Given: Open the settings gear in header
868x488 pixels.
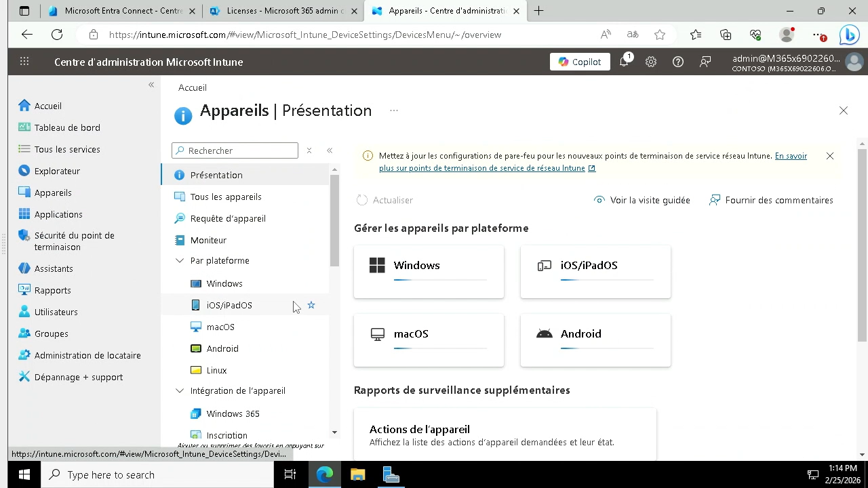Looking at the screenshot, I should coord(651,62).
